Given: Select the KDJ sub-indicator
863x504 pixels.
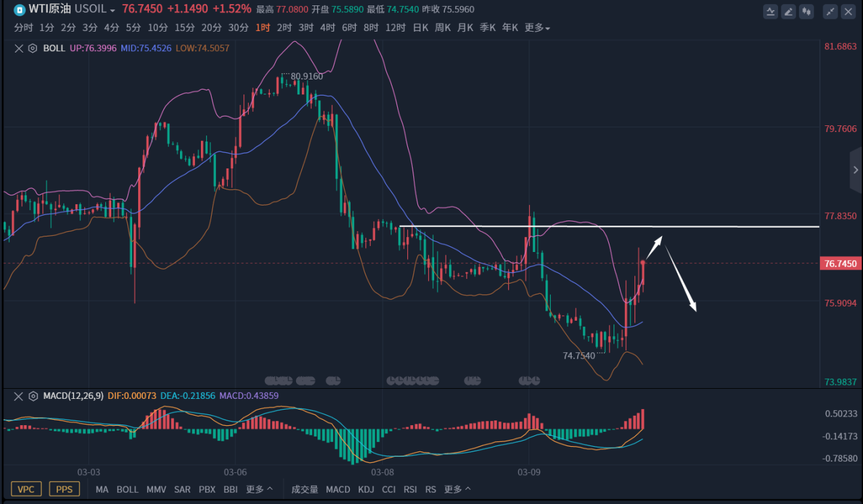Looking at the screenshot, I should point(366,489).
